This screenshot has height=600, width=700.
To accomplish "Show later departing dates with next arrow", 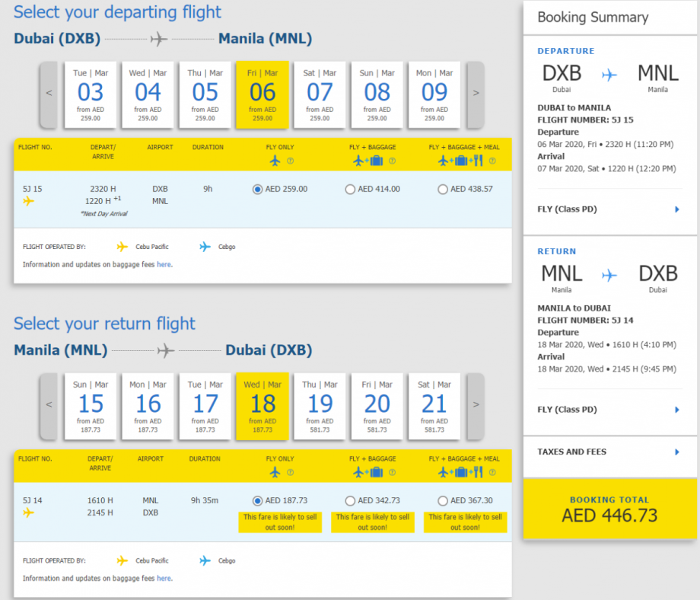I will tap(476, 94).
